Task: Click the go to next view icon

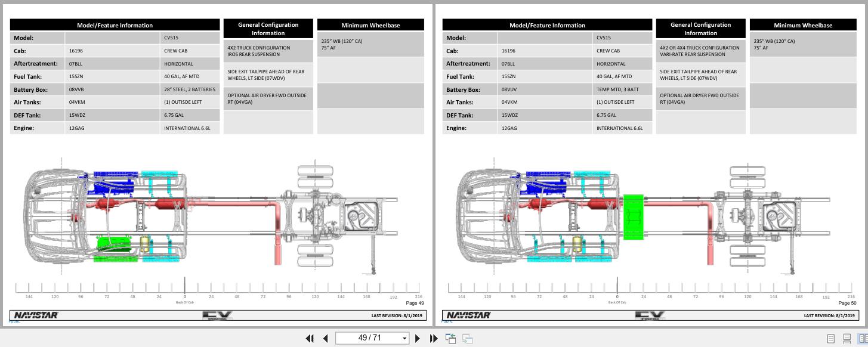Action: click(468, 338)
